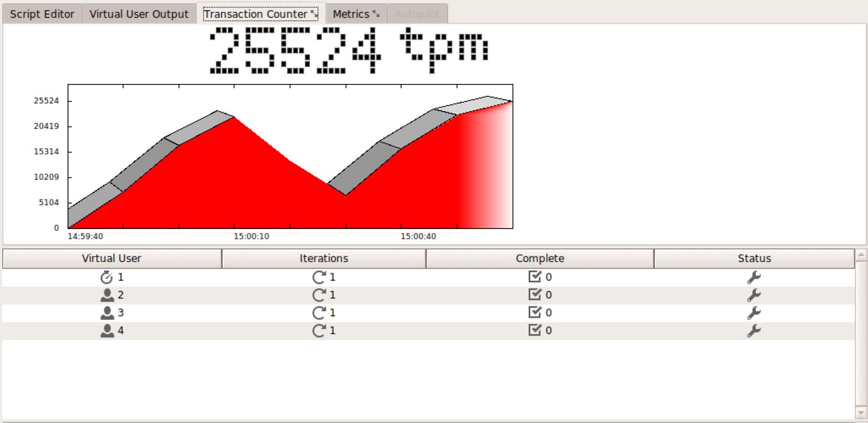This screenshot has width=868, height=423.
Task: Click the Complete checkbox icon for Virtual User 2
Action: pyautogui.click(x=534, y=295)
